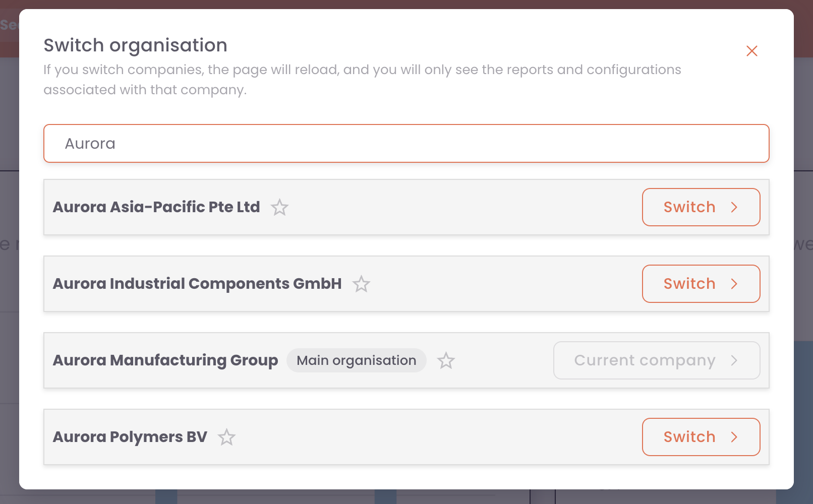Switch to Aurora Asia-Pacific Pte Ltd
This screenshot has width=813, height=504.
pos(701,207)
